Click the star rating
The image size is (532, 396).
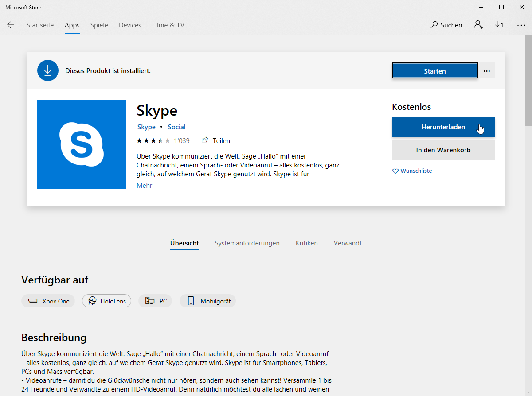click(x=153, y=141)
